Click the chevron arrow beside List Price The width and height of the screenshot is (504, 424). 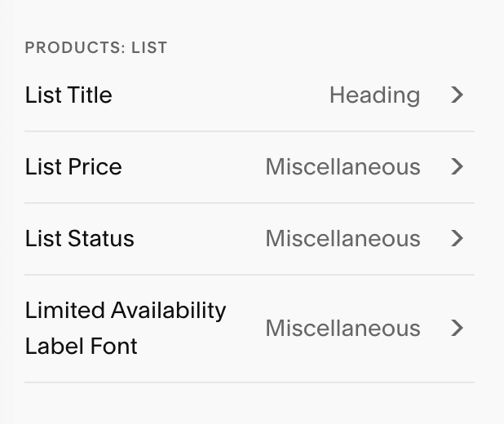[x=457, y=167]
